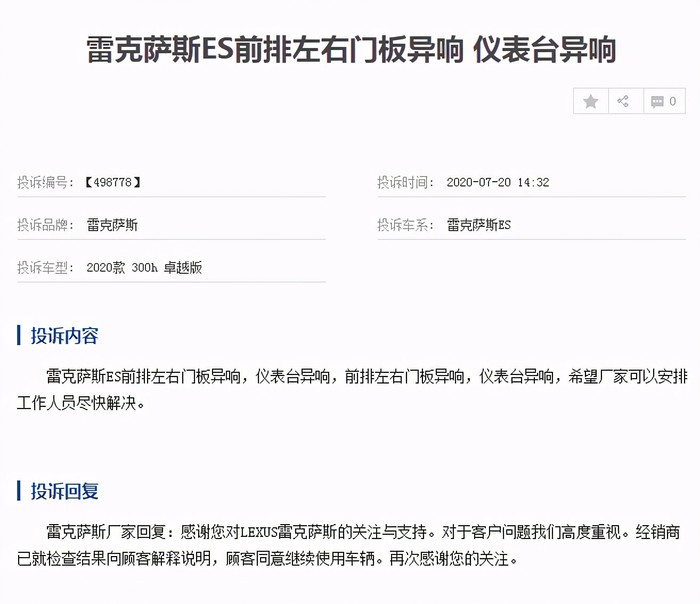
Task: Click the 投诉品牌 label
Action: [x=45, y=225]
